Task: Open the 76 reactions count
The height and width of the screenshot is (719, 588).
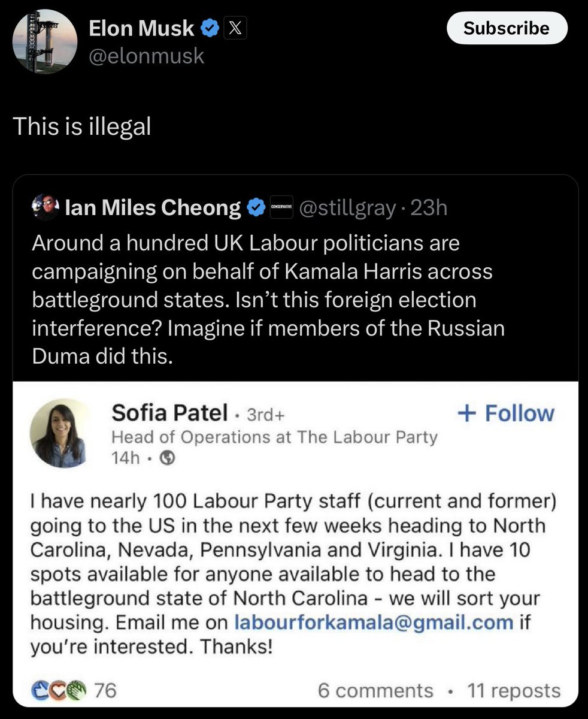Action: coord(105,690)
